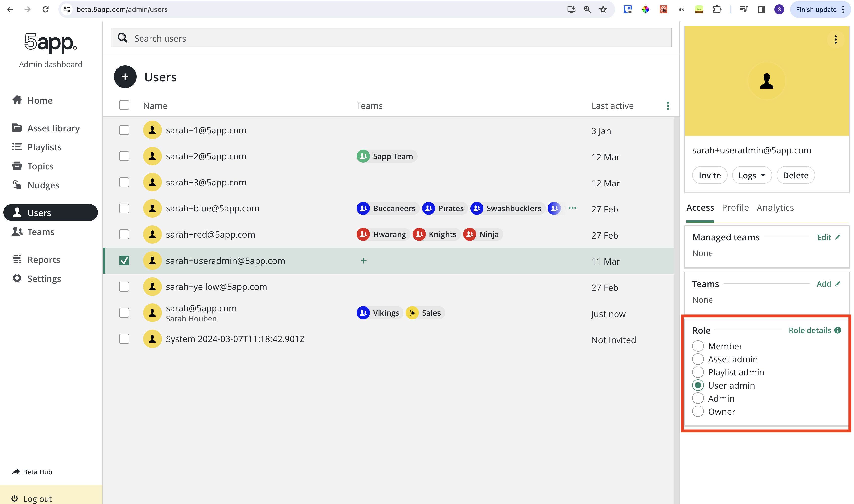Viewport: 854px width, 504px height.
Task: Check the sarah+yellow@5app.com row checkbox
Action: (124, 287)
